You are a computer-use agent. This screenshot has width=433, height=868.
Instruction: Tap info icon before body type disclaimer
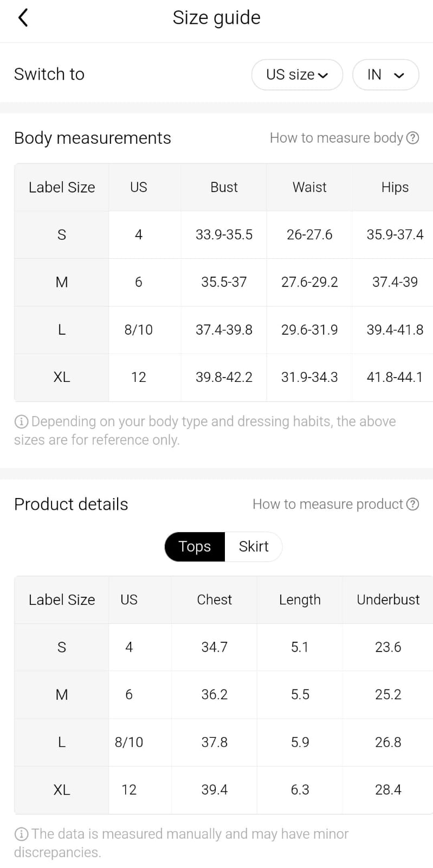[x=21, y=422]
